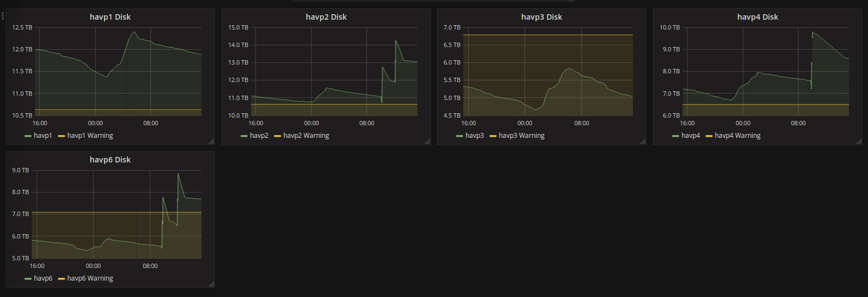868x297 pixels.
Task: Click the havp1 Disk panel resize handle
Action: (211, 142)
